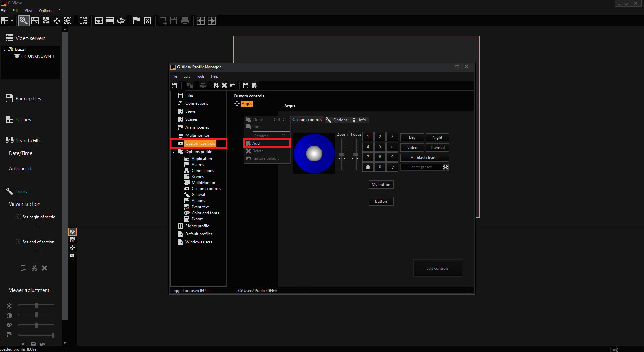Image resolution: width=644 pixels, height=352 pixels.
Task: Open the view layout dropdown arrow
Action: click(x=12, y=21)
